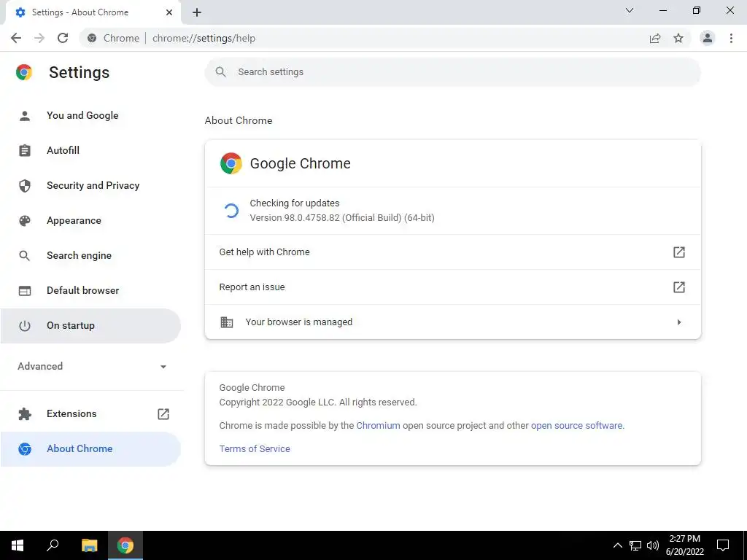
Task: Open the Extensions sidebar entry
Action: [x=91, y=414]
